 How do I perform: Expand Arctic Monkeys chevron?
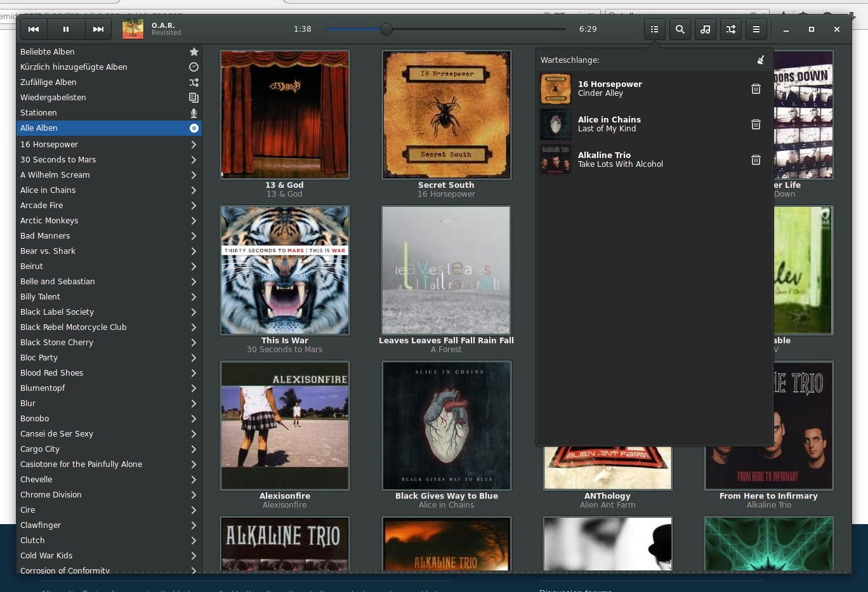tap(194, 221)
